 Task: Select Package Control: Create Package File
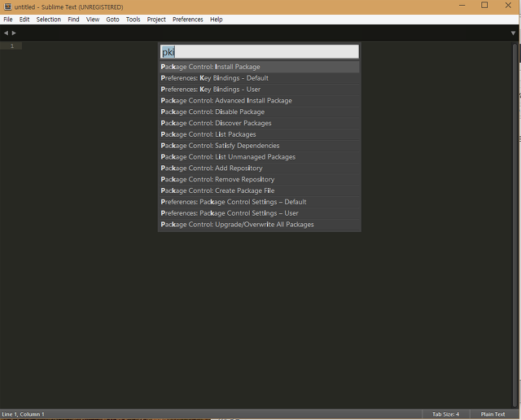(260, 191)
